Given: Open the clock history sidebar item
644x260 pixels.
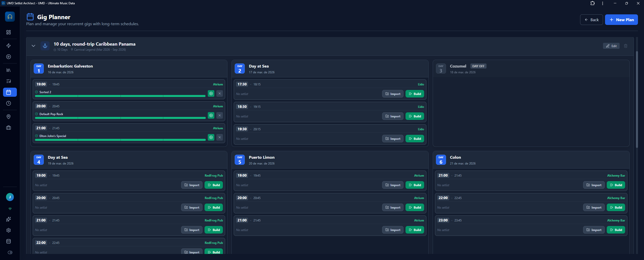Looking at the screenshot, I should pyautogui.click(x=9, y=103).
